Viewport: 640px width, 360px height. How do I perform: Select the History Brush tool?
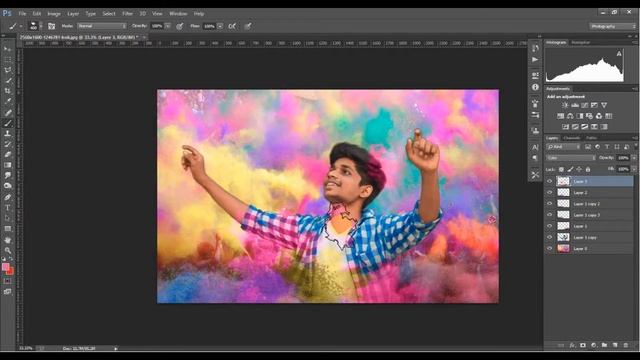coord(7,144)
